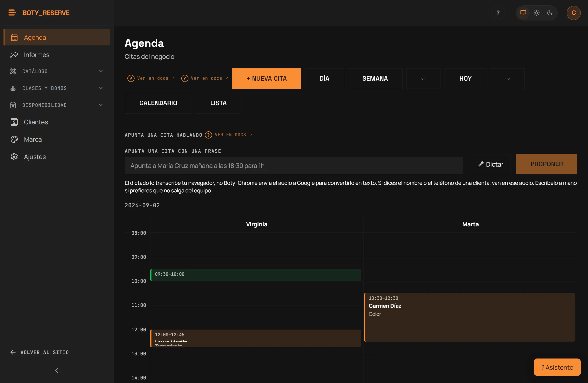Open the help question mark icon in header
This screenshot has height=383, width=588.
(x=498, y=13)
